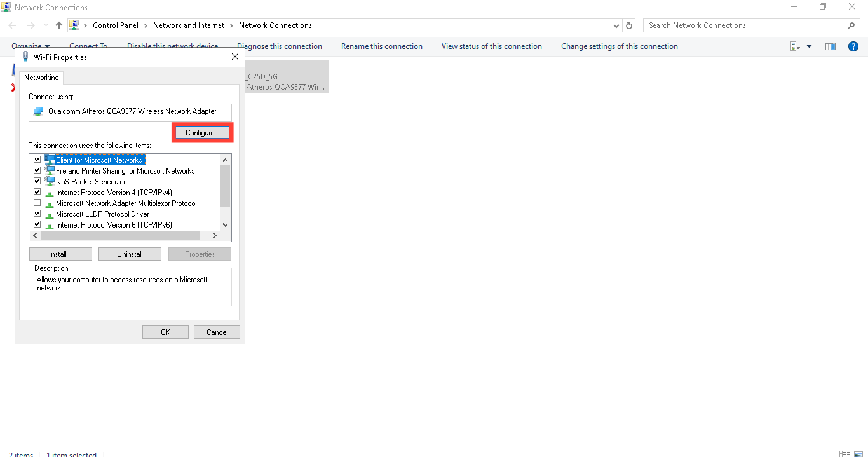Image resolution: width=868 pixels, height=457 pixels.
Task: Expand breadcrumb chevron after Control Panel
Action: tap(146, 25)
